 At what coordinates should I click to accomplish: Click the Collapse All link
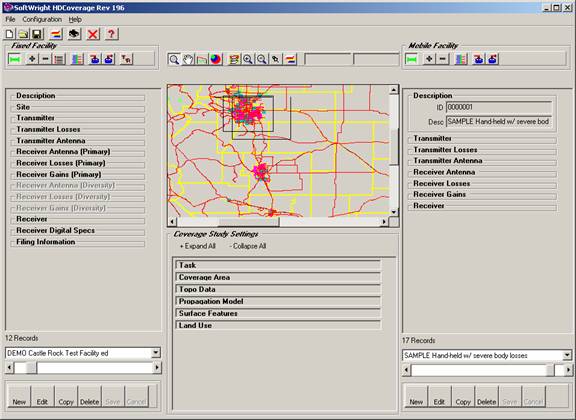[248, 246]
